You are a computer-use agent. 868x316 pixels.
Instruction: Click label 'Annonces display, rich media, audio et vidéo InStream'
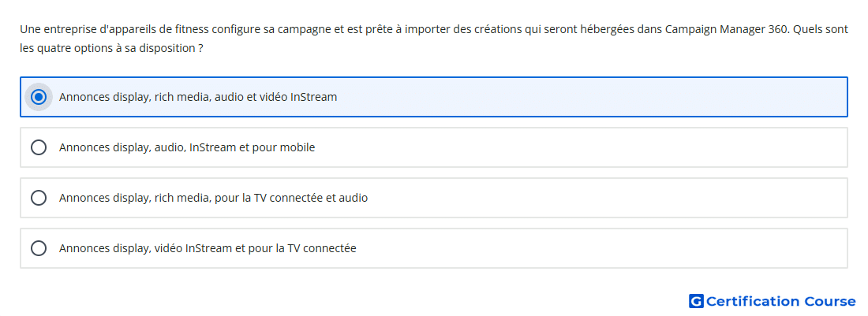[198, 97]
